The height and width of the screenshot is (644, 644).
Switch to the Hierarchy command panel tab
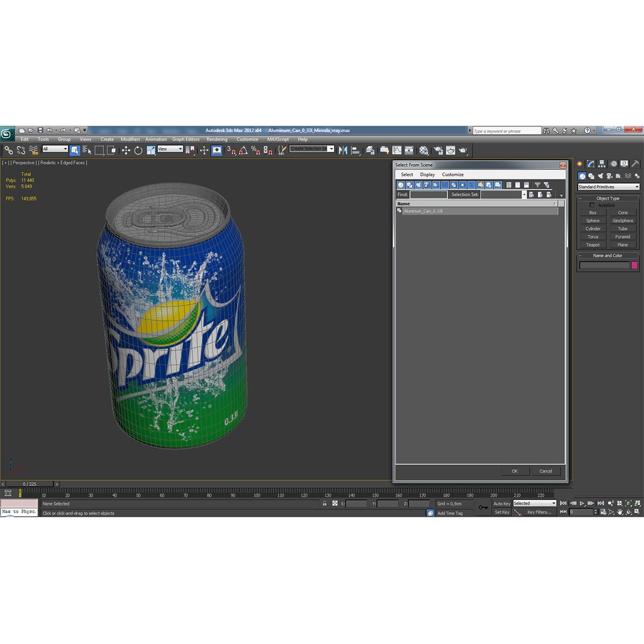[x=602, y=164]
